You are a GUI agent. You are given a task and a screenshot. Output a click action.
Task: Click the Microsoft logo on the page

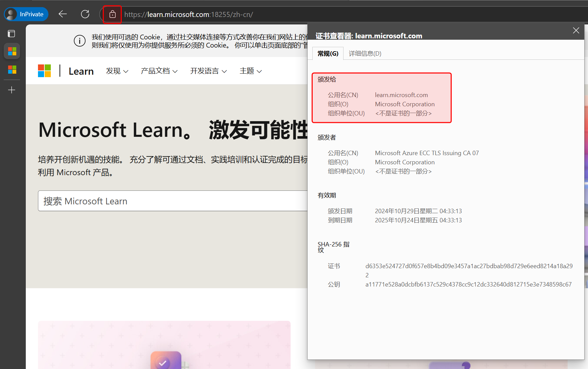[x=44, y=71]
